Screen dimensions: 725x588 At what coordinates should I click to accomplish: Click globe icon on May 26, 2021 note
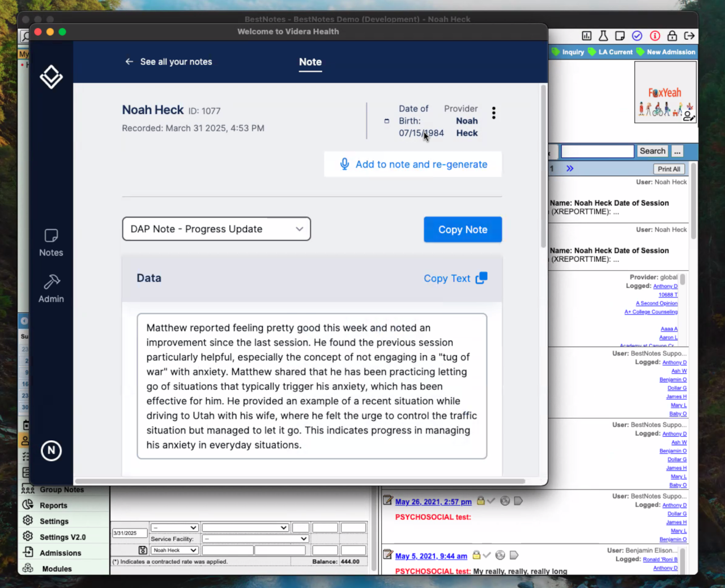pyautogui.click(x=505, y=501)
